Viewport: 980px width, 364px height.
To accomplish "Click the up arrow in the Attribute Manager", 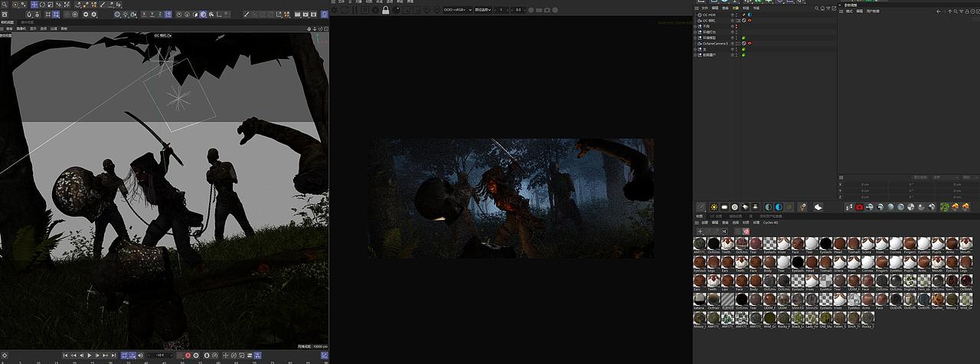I will (x=950, y=11).
